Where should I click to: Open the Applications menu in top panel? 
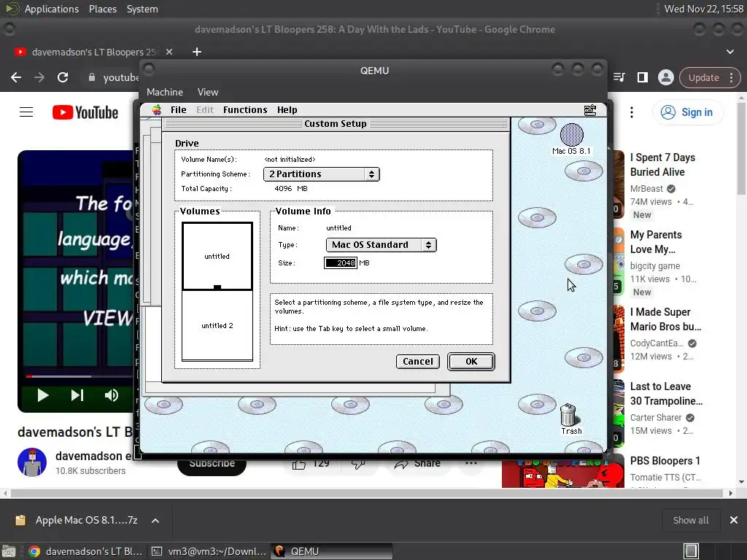52,9
